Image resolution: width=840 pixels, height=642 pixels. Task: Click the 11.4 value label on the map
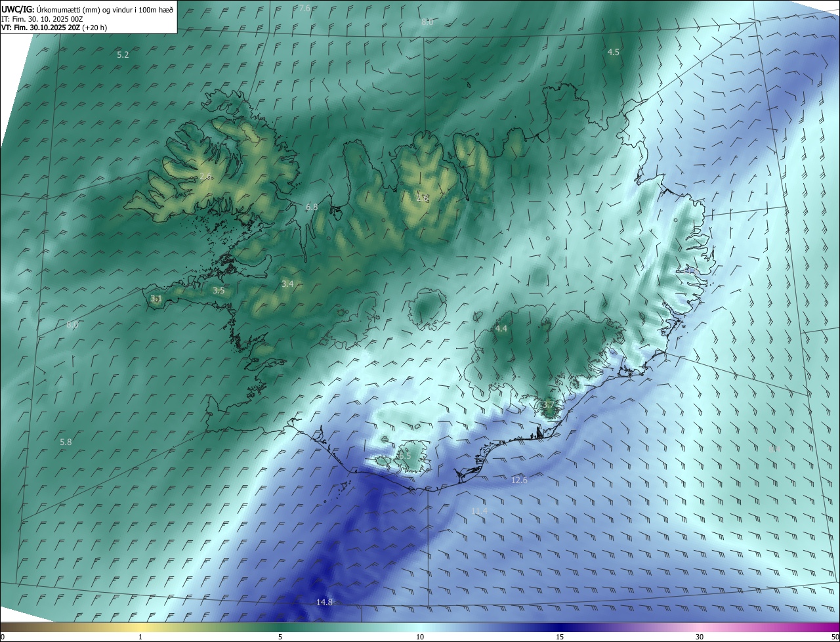[x=480, y=511]
